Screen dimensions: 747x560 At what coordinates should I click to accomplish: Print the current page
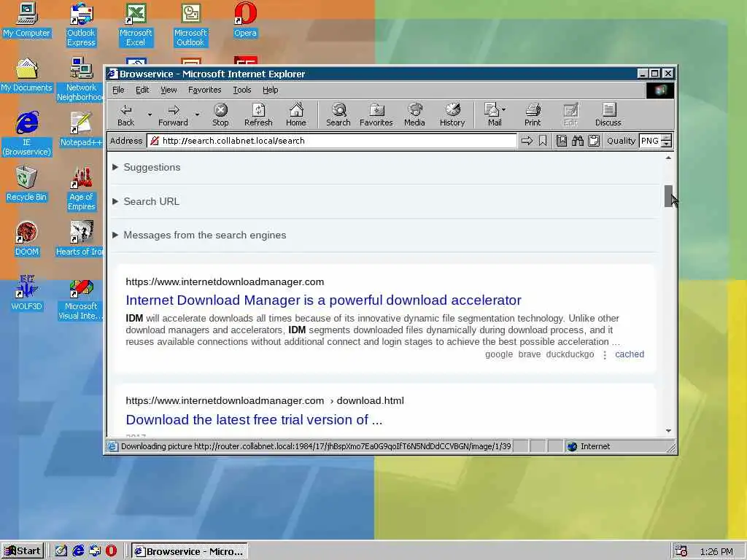[x=533, y=115]
